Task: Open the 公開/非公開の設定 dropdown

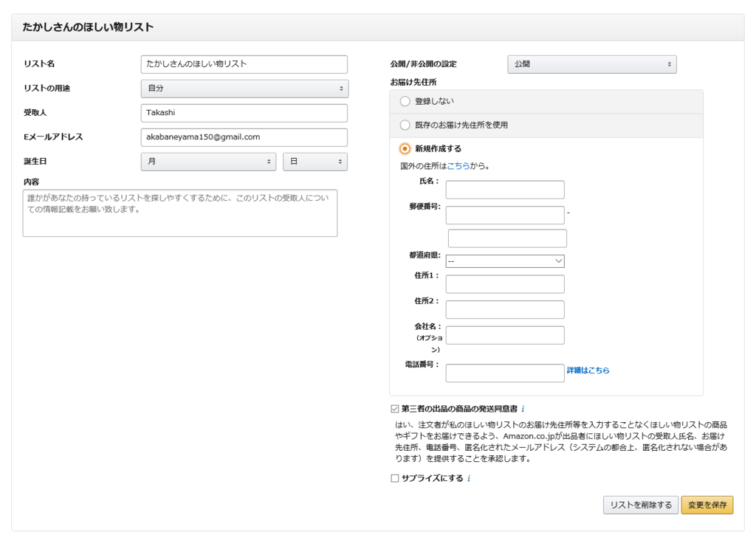Action: (x=591, y=64)
